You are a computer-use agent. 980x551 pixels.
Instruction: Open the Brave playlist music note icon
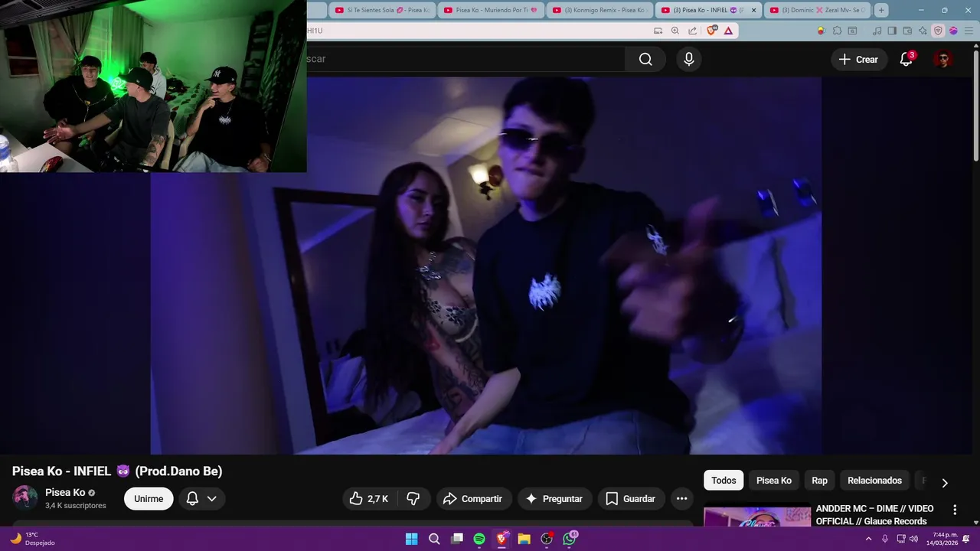[x=877, y=31]
